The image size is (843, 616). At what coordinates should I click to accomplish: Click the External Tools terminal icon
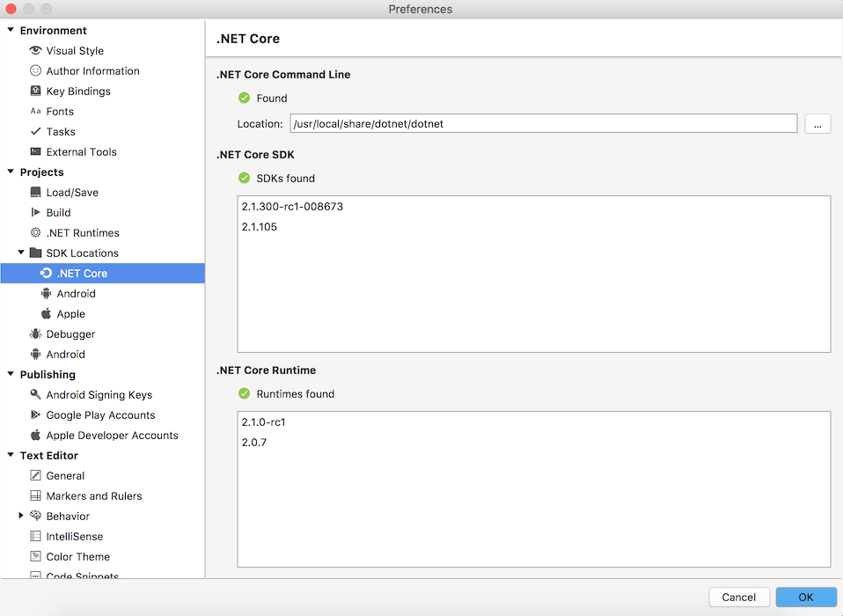click(35, 151)
